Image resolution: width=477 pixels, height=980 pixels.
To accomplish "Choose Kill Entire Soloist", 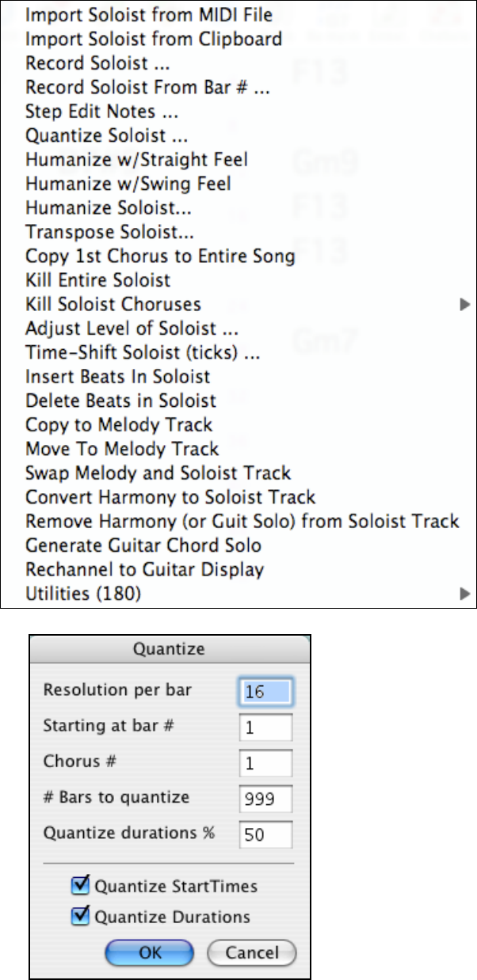I will tap(98, 280).
